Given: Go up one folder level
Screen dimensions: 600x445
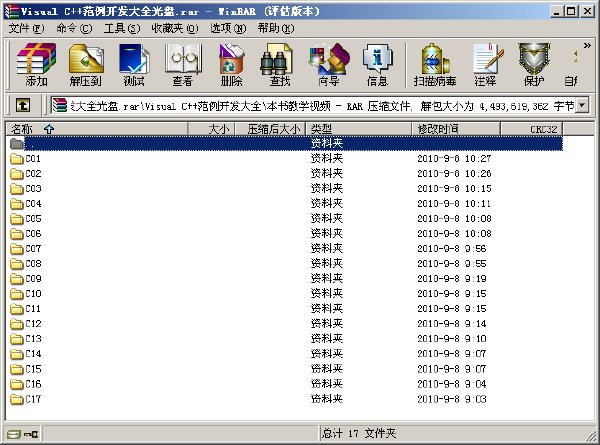Looking at the screenshot, I should pos(23,105).
